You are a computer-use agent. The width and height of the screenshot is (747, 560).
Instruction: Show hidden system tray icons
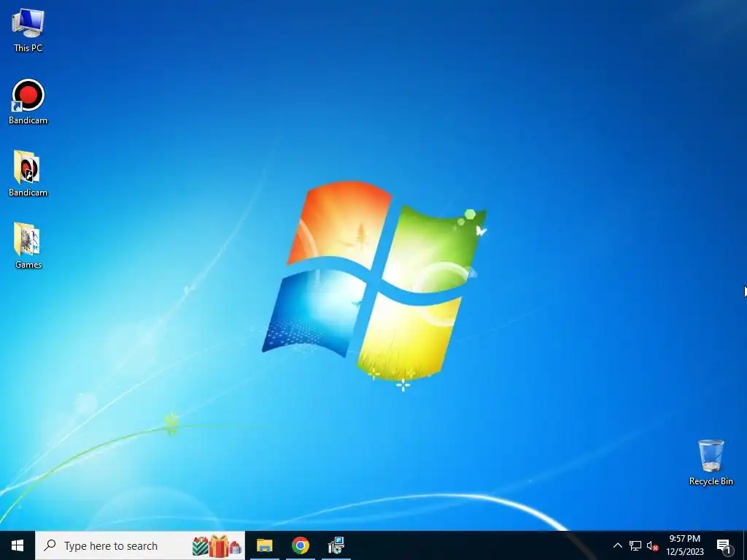tap(617, 545)
